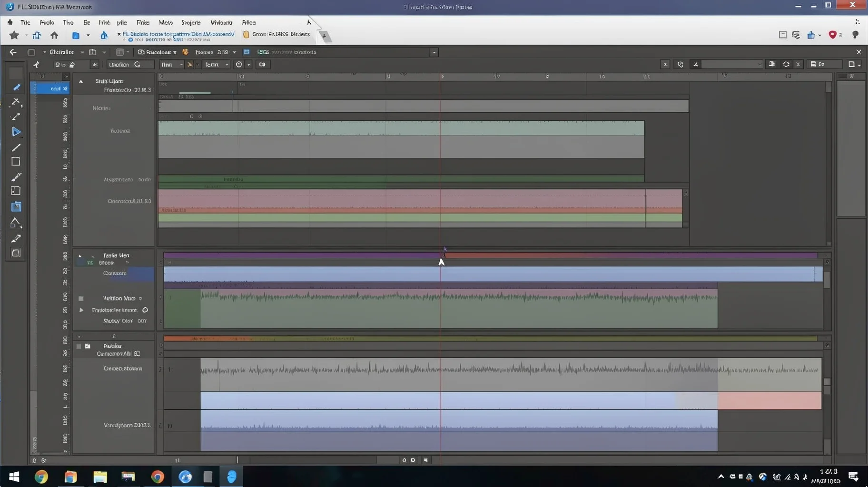
Task: Toggle the circle button on the Fruototes track row
Action: pos(145,310)
